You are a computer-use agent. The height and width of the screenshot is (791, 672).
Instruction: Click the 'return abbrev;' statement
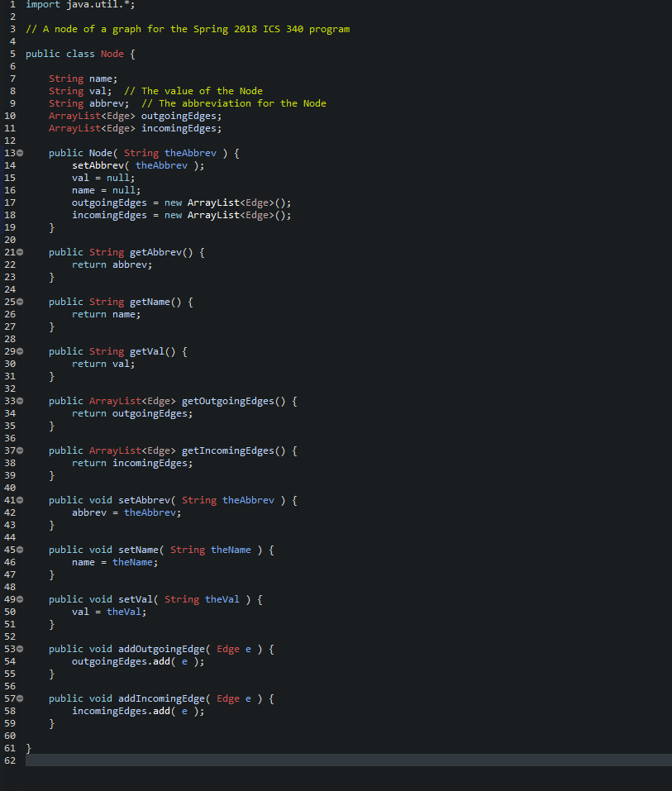pos(112,264)
